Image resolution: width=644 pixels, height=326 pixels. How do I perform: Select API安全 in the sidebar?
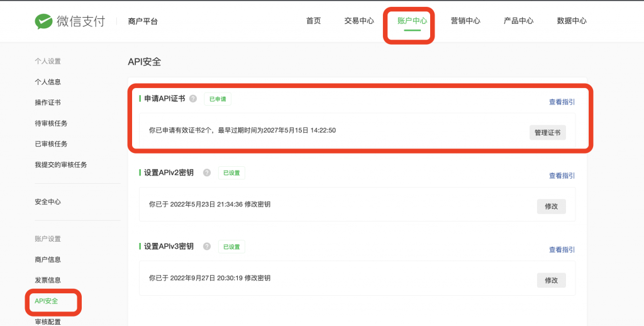pos(47,301)
